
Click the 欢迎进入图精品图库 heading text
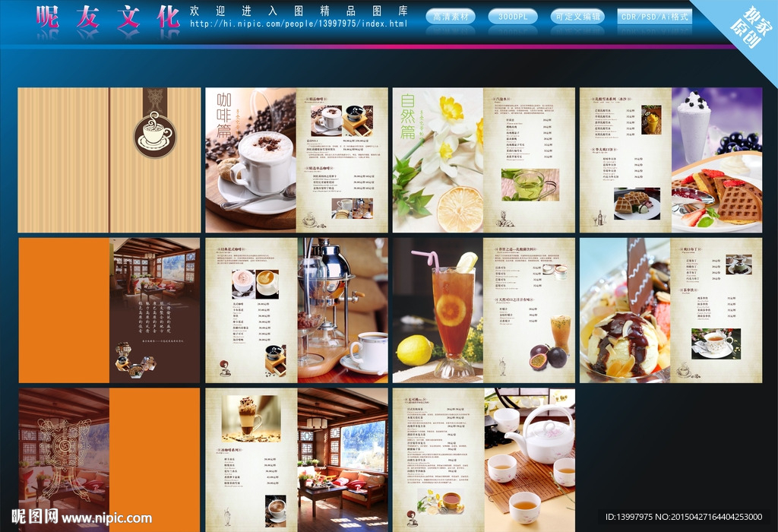pos(298,11)
